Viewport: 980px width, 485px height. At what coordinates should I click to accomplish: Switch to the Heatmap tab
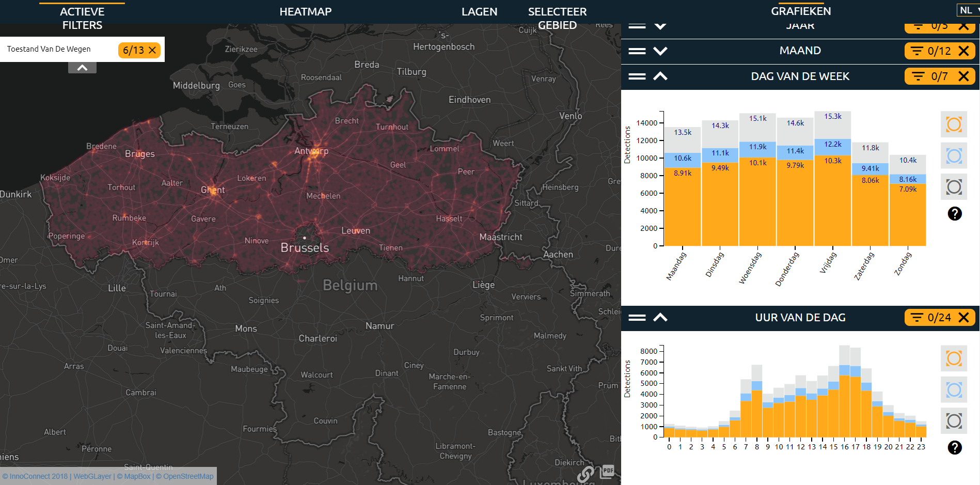point(305,12)
